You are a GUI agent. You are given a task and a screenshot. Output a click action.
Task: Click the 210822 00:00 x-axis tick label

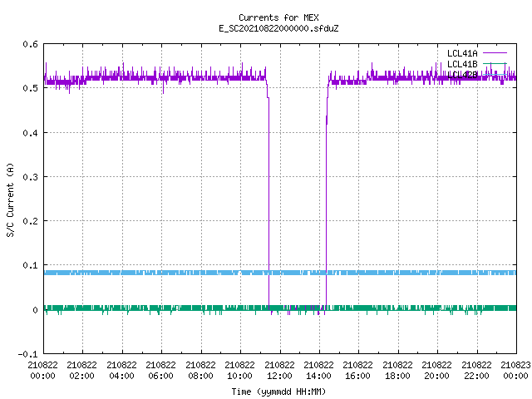click(42, 370)
